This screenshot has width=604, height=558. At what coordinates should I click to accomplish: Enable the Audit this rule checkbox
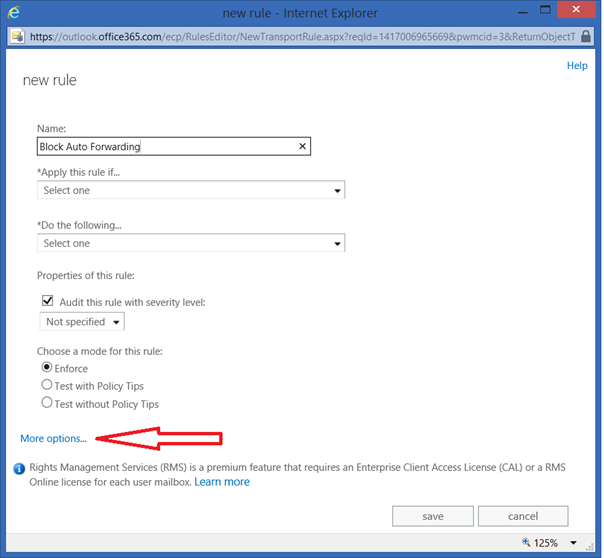47,301
